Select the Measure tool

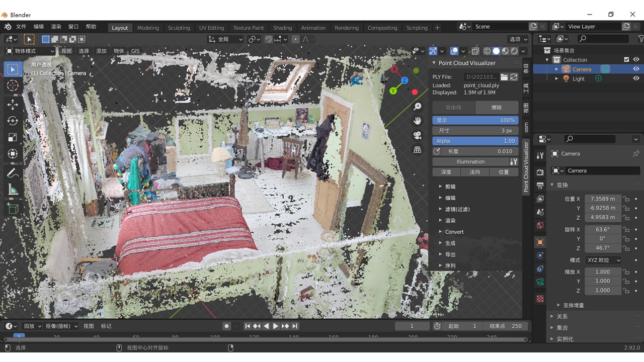click(x=13, y=190)
